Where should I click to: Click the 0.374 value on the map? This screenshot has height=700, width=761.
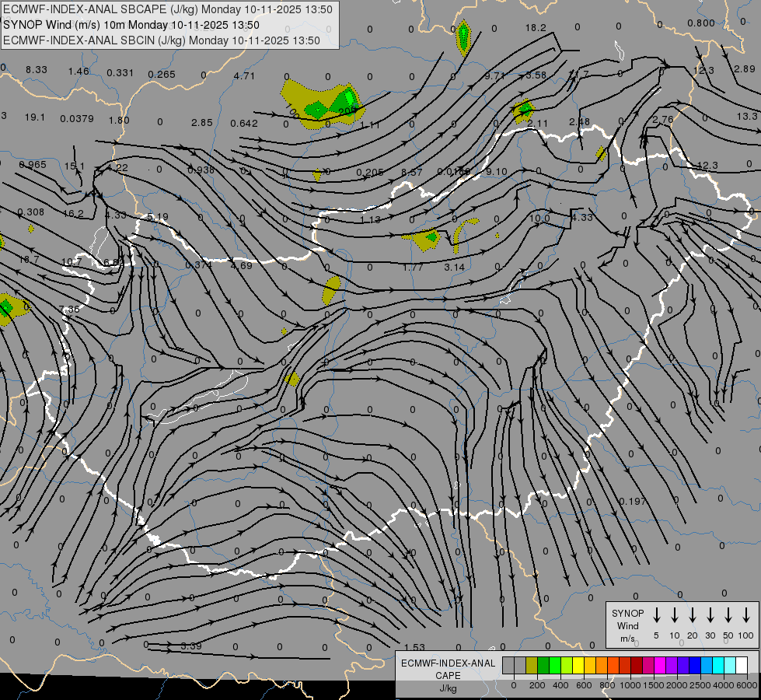tap(198, 265)
